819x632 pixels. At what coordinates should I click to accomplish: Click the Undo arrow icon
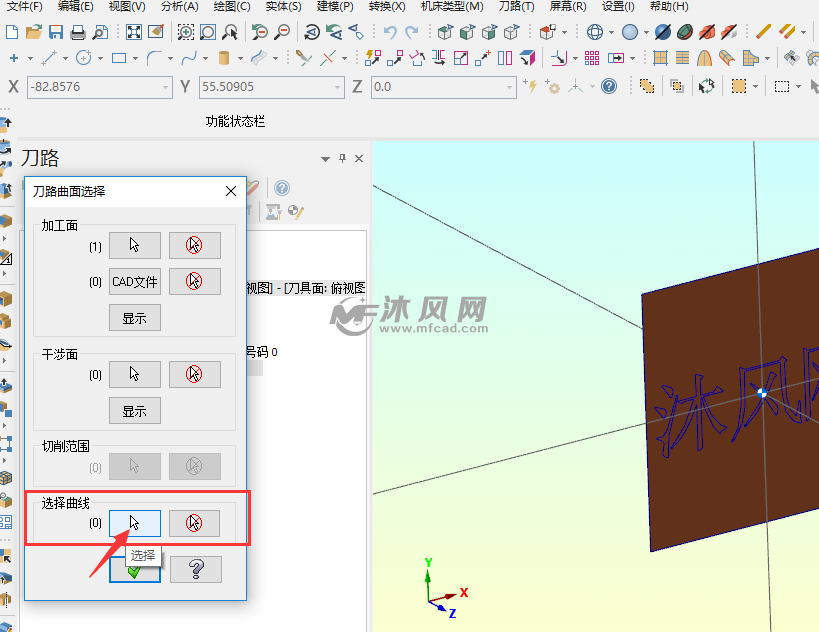pyautogui.click(x=390, y=32)
